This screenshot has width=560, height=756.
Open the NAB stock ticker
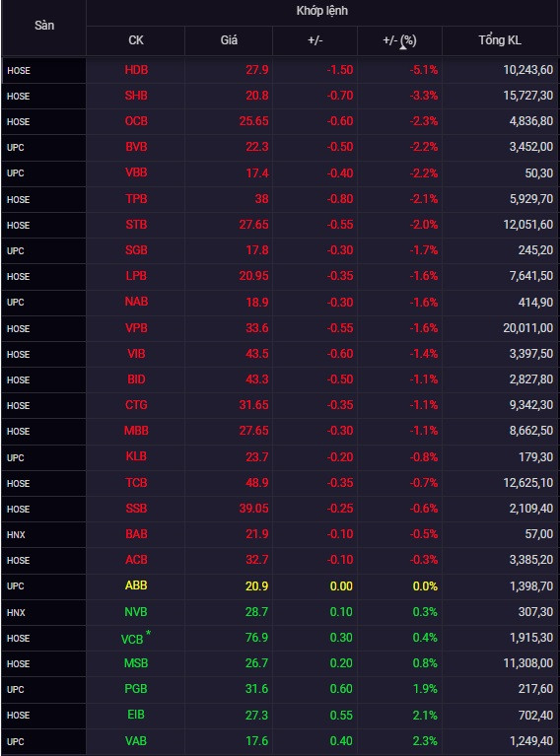(x=136, y=302)
